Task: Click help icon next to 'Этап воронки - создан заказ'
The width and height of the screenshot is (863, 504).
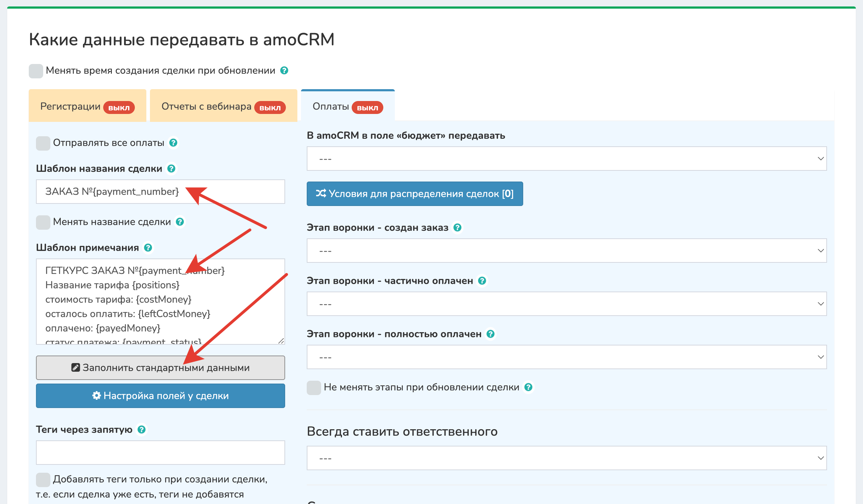Action: (x=457, y=228)
